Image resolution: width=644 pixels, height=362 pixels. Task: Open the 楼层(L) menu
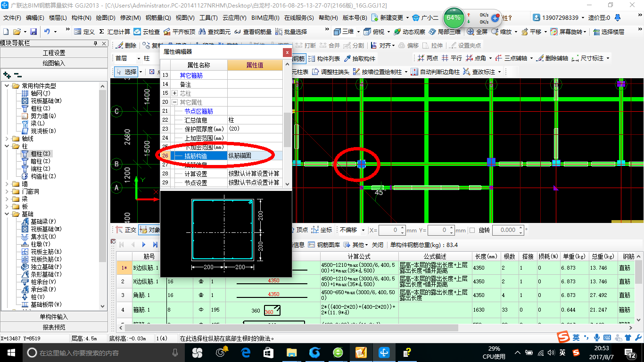(x=58, y=18)
